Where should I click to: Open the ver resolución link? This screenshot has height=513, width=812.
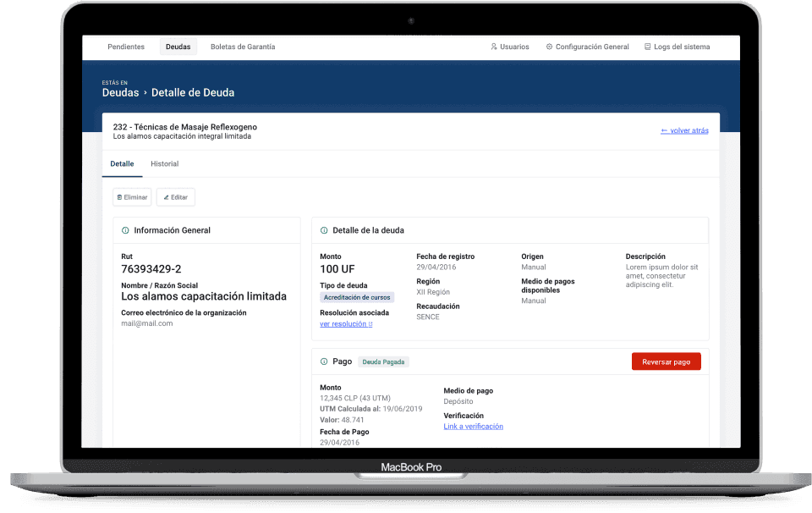(345, 324)
